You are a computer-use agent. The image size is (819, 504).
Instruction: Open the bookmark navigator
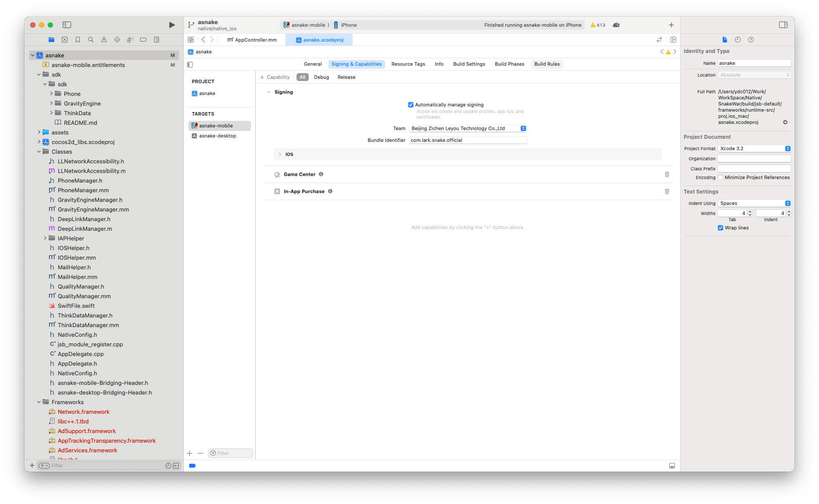click(x=78, y=40)
